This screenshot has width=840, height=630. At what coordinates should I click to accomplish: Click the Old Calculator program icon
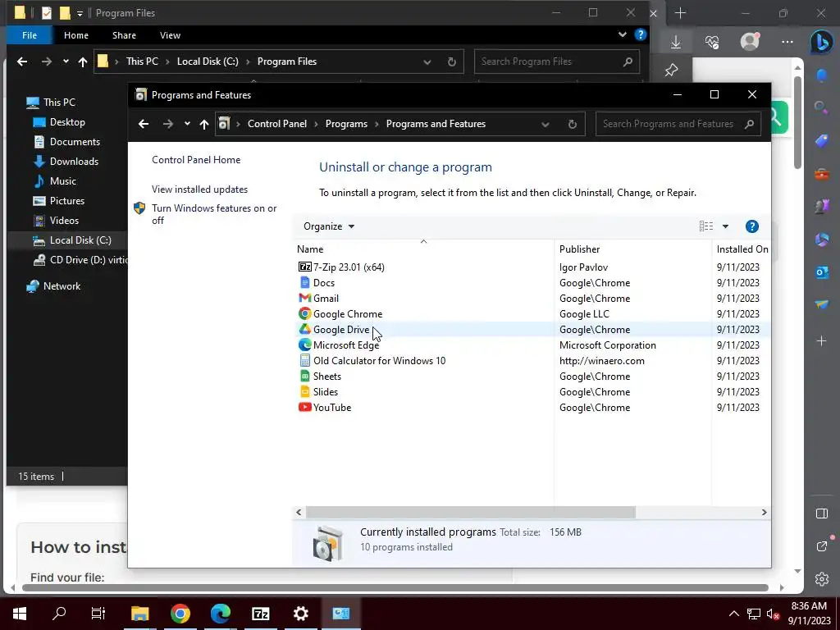coord(305,361)
